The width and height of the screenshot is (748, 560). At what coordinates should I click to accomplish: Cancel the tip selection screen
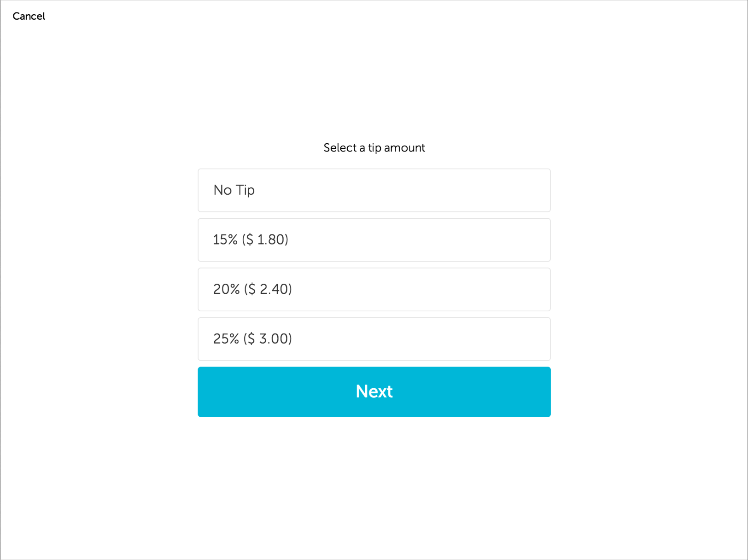pos(29,16)
